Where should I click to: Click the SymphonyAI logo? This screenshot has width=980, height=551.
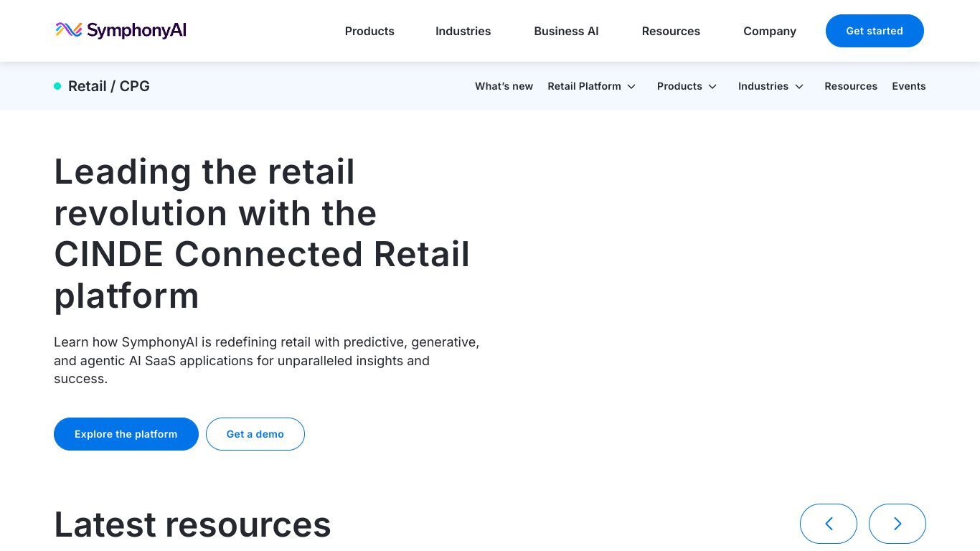click(121, 30)
